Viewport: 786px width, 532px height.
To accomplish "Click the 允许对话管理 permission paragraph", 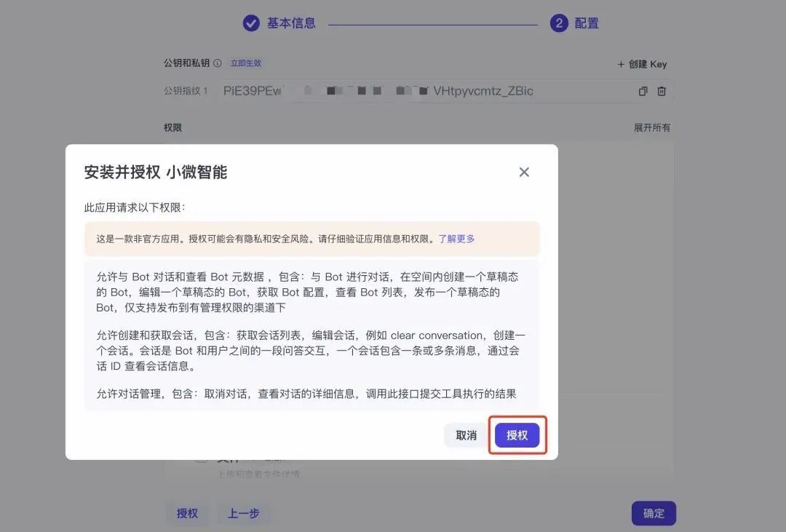I will 306,394.
